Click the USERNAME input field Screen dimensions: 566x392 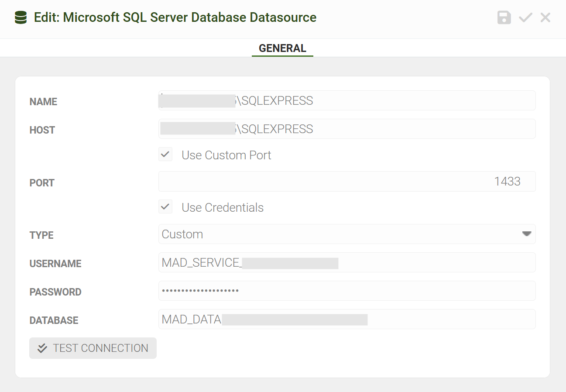[347, 262]
